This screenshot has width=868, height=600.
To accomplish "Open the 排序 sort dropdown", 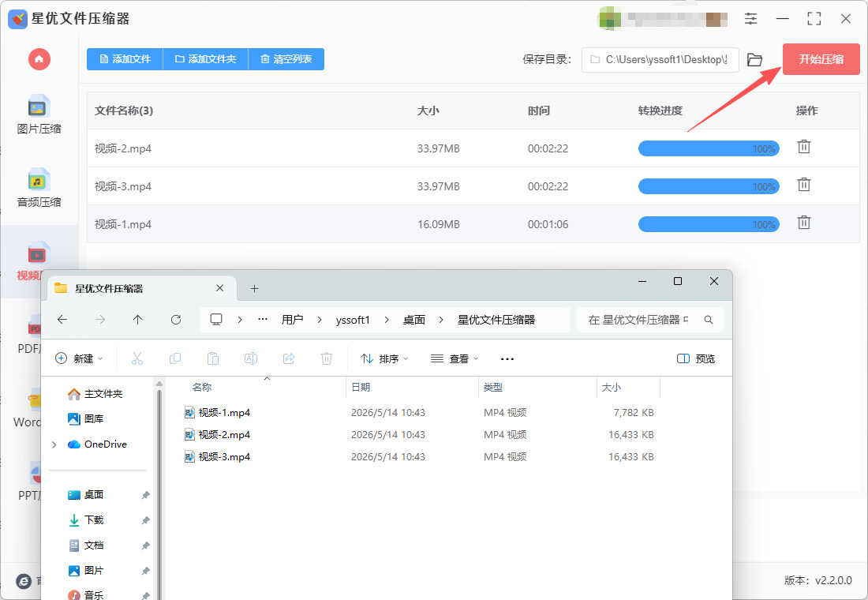I will tap(384, 358).
